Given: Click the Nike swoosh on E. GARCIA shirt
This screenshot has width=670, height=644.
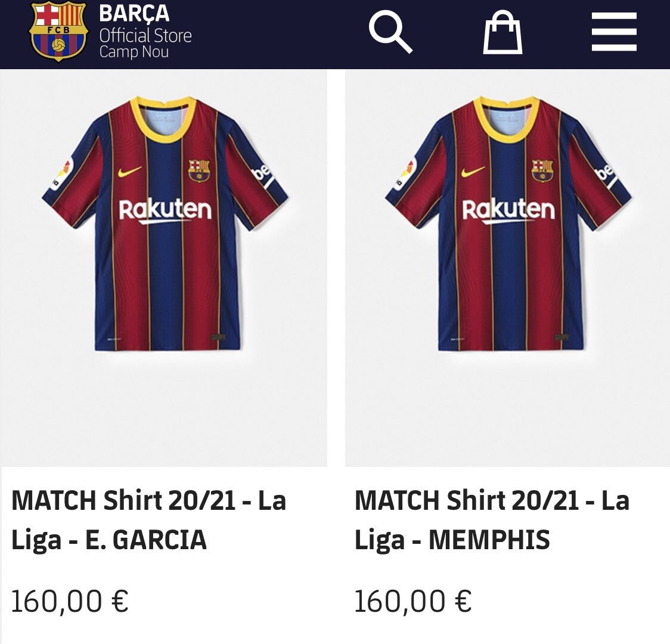Looking at the screenshot, I should coord(131,172).
